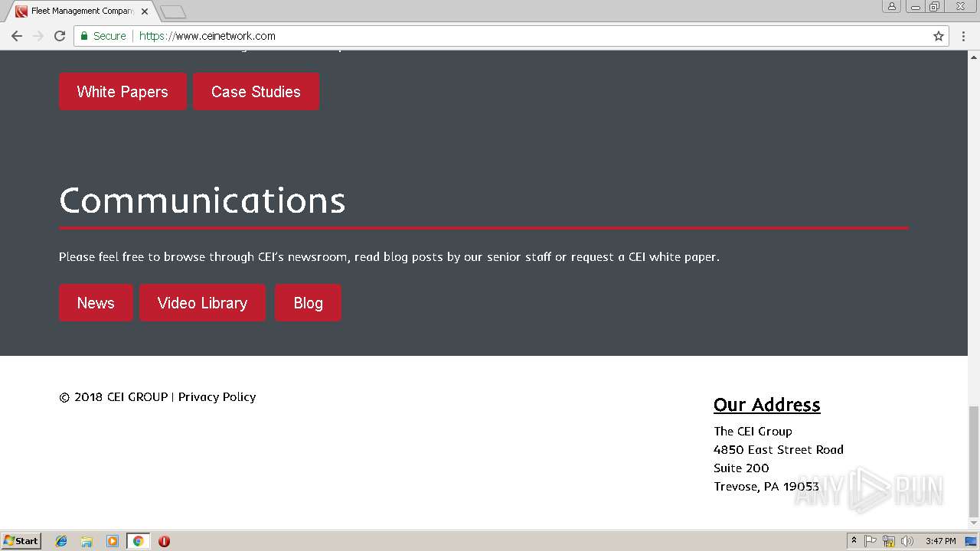
Task: Open the Action Center flag icon
Action: pos(871,541)
